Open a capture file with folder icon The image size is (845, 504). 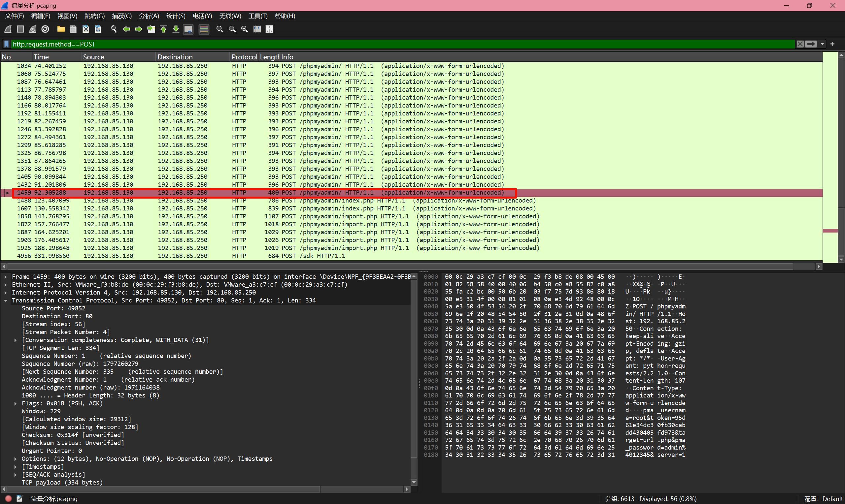pyautogui.click(x=61, y=29)
